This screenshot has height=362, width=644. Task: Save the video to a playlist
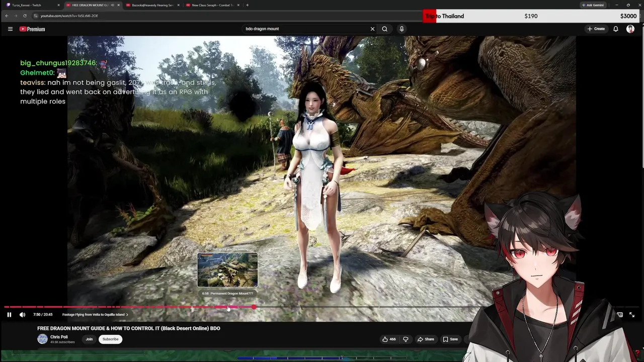[450, 339]
